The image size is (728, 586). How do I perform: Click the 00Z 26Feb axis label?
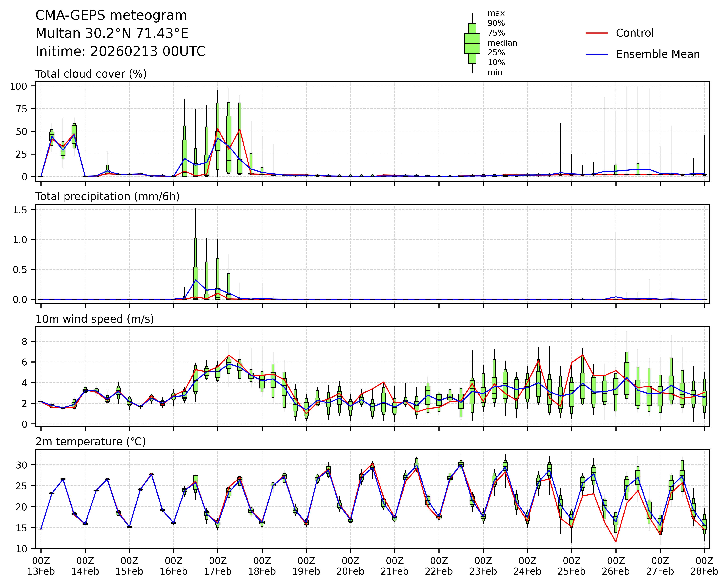pos(616,566)
